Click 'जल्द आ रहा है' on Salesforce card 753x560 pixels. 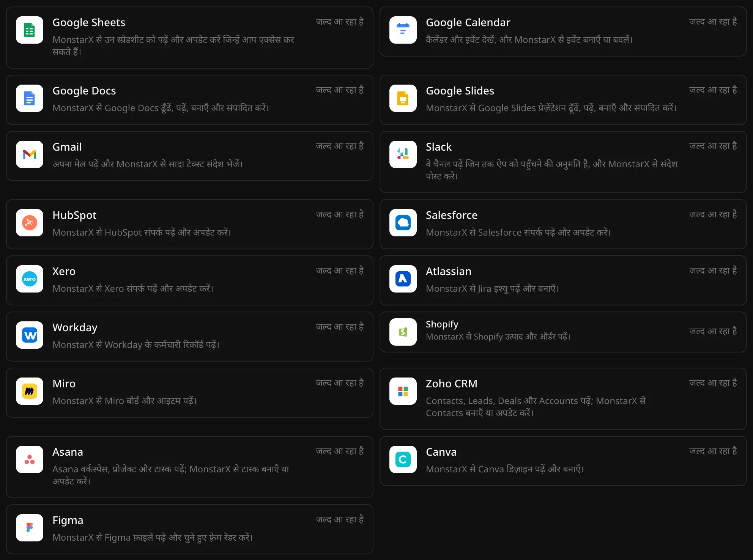[713, 215]
